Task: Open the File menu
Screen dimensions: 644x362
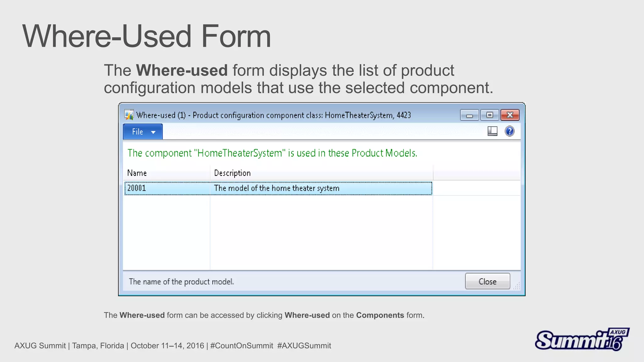Action: pyautogui.click(x=143, y=132)
